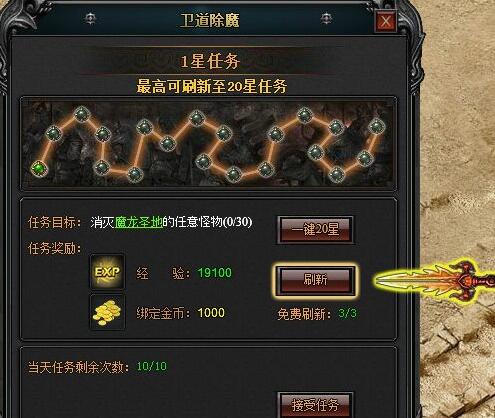Viewport: 495px width, 418px height.
Task: Click the third star node in the path
Action: pyautogui.click(x=81, y=115)
